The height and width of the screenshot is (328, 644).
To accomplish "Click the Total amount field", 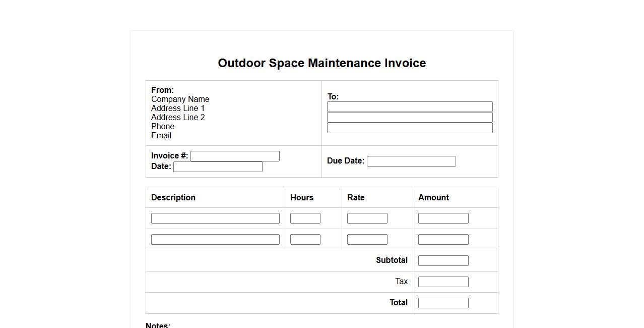I will pos(443,303).
